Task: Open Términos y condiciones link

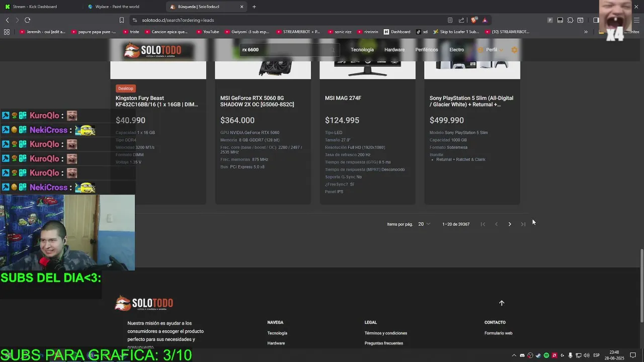Action: (386, 333)
